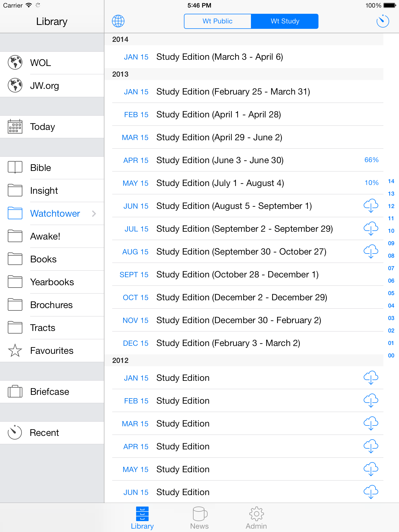Download the AUG 15 2013 Study Edition
399x532 pixels.
[371, 252]
